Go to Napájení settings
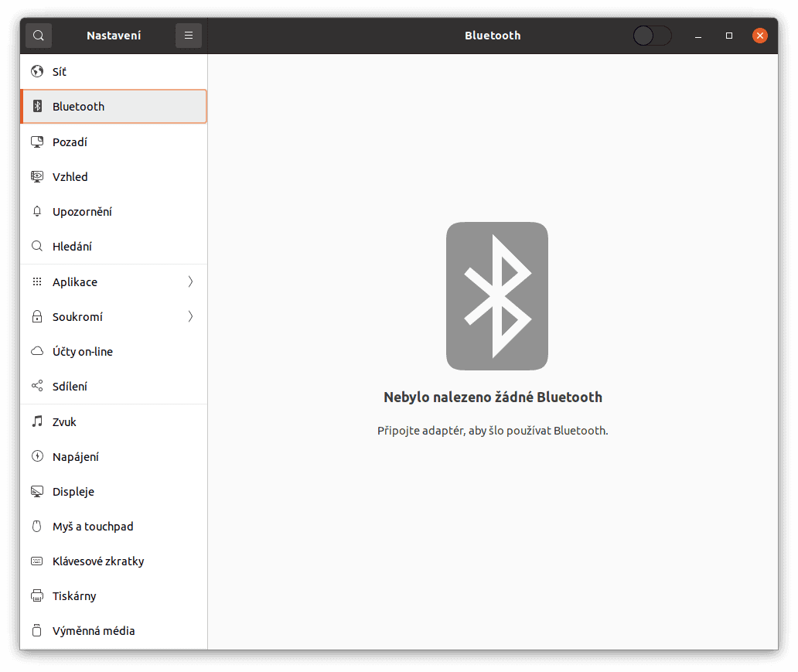 (x=114, y=456)
